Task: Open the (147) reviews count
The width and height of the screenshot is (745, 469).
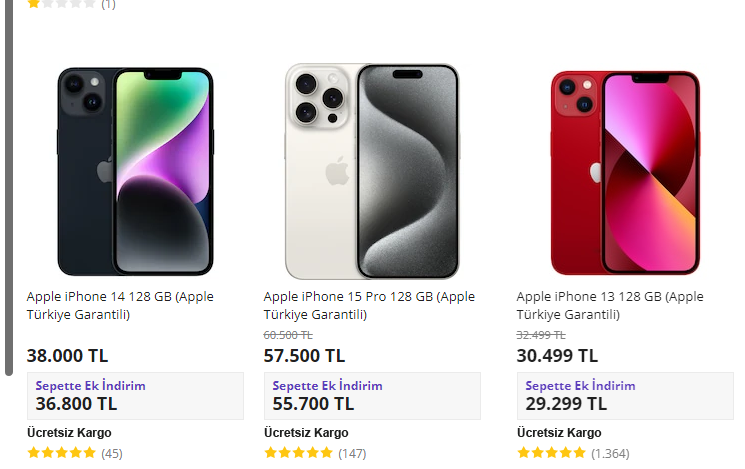Action: point(352,453)
